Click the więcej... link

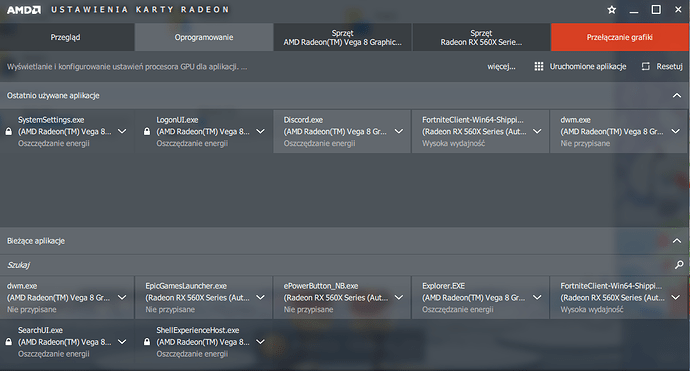pyautogui.click(x=501, y=67)
